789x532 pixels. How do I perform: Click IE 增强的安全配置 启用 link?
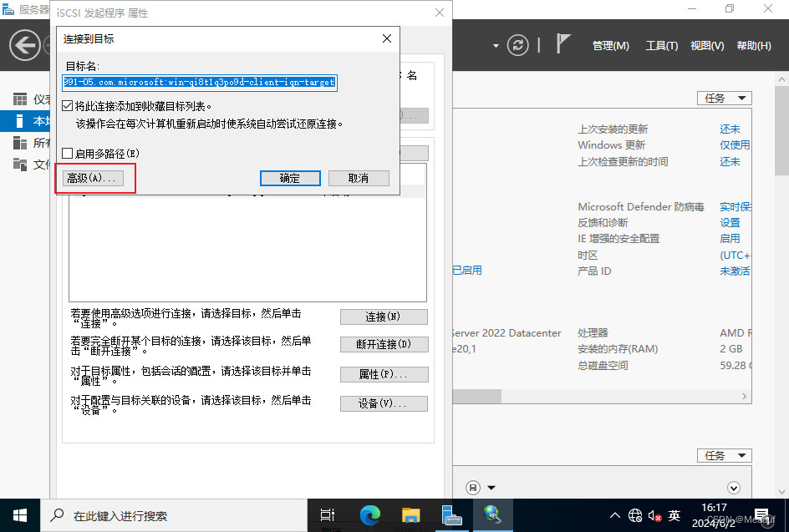[x=730, y=239]
